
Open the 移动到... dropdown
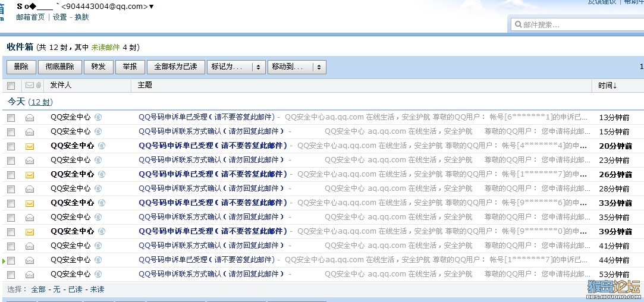tap(297, 67)
